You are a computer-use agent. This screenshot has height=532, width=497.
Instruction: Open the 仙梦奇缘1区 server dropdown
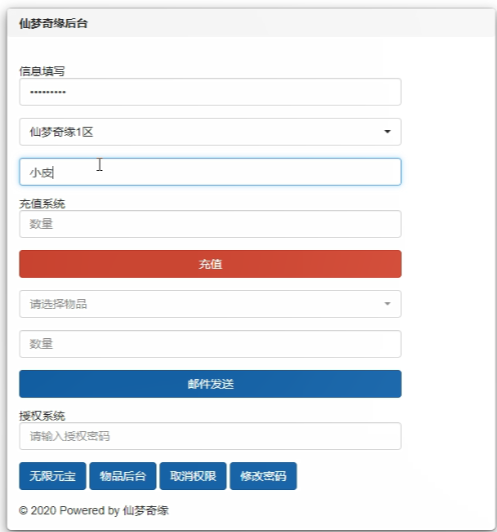[210, 132]
